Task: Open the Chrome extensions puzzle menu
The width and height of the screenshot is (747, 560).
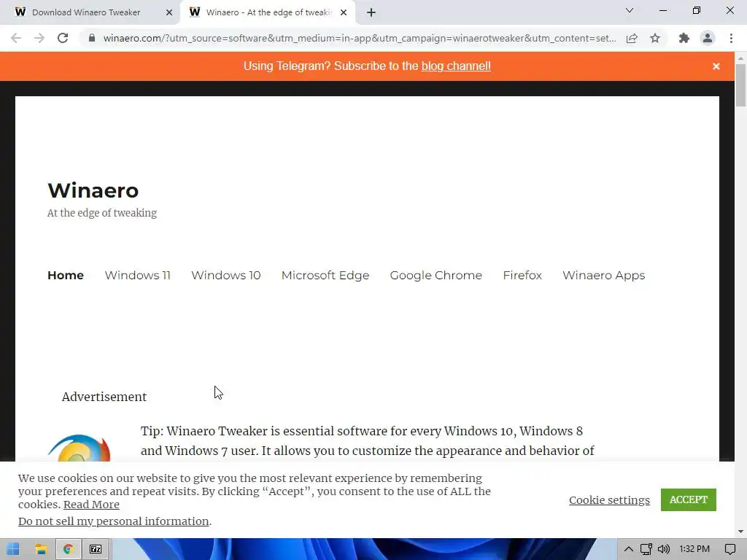Action: [x=684, y=38]
